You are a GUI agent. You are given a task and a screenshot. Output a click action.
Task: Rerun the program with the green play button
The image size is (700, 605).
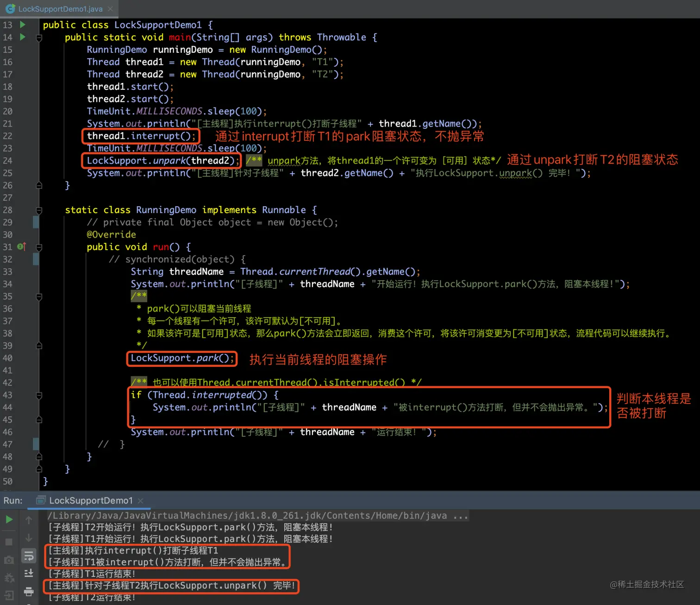tap(9, 520)
